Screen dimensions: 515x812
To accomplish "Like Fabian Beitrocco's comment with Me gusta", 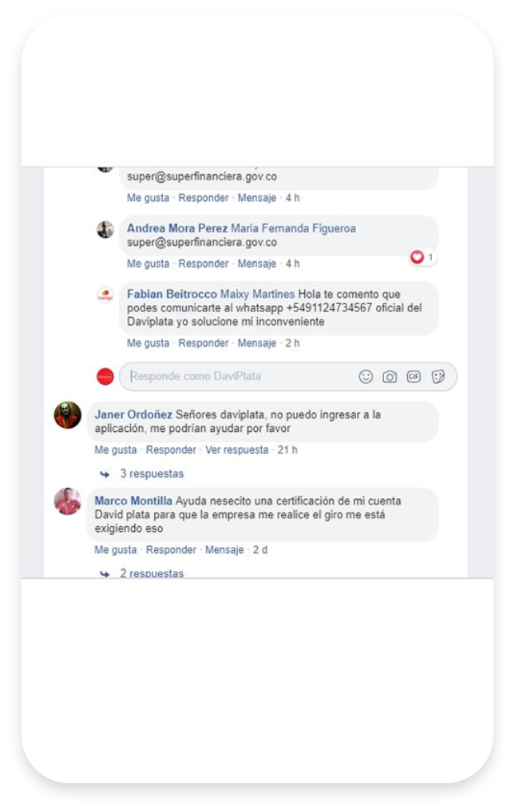I will (x=149, y=343).
